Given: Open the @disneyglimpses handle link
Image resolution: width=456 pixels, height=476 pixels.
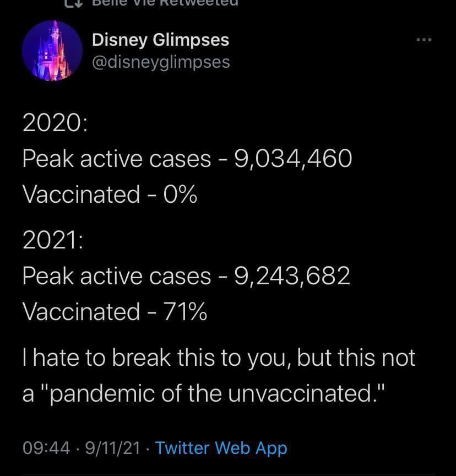Looking at the screenshot, I should tap(161, 62).
